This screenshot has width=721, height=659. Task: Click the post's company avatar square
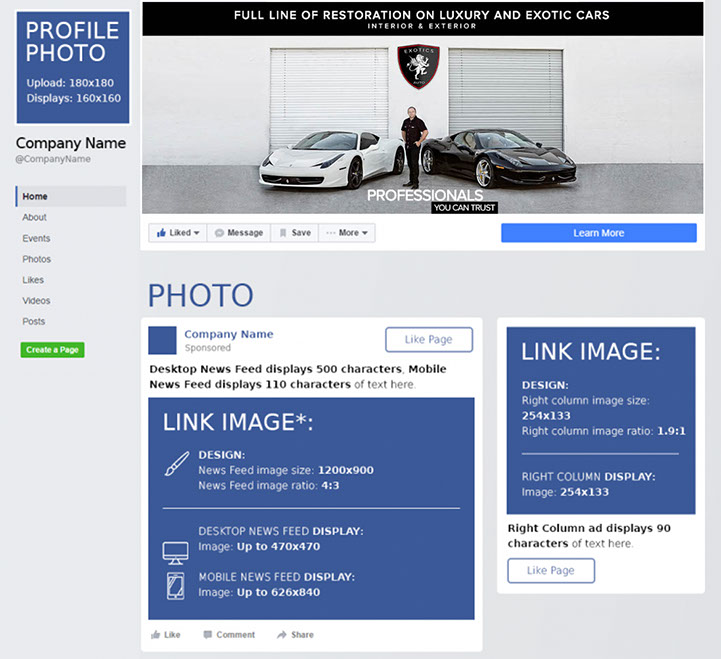pyautogui.click(x=162, y=340)
